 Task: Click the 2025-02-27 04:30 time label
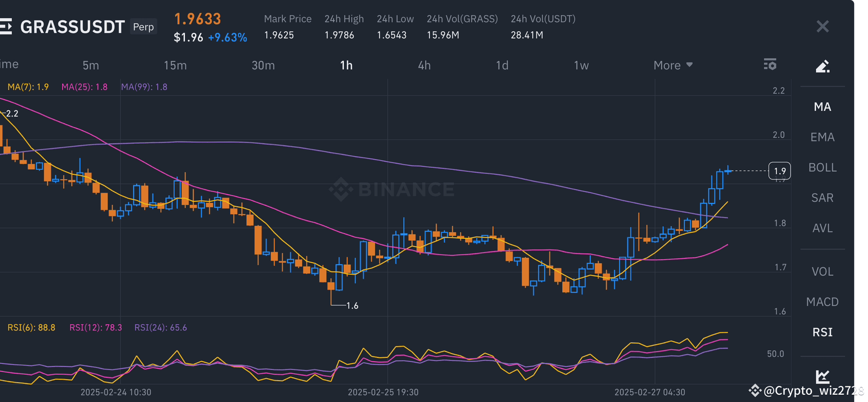(650, 392)
